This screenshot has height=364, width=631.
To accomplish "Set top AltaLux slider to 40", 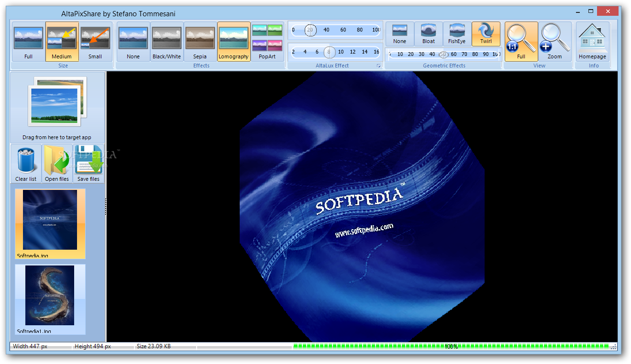I will [326, 30].
